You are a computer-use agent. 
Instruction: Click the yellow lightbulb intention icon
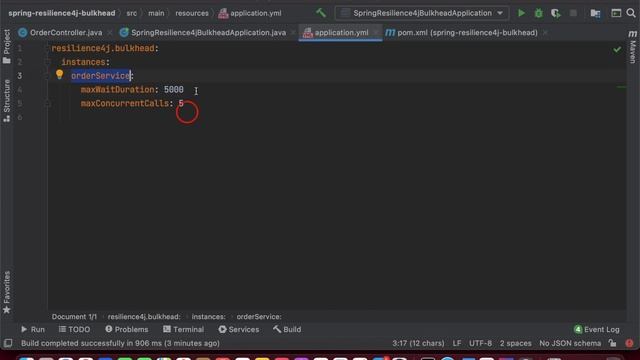tap(60, 74)
